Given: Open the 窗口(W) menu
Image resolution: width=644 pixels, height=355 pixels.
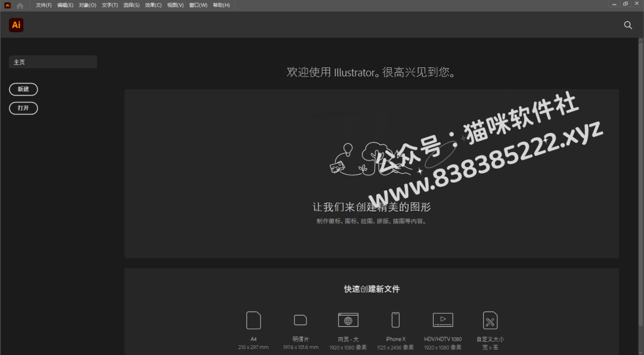Looking at the screenshot, I should click(199, 5).
